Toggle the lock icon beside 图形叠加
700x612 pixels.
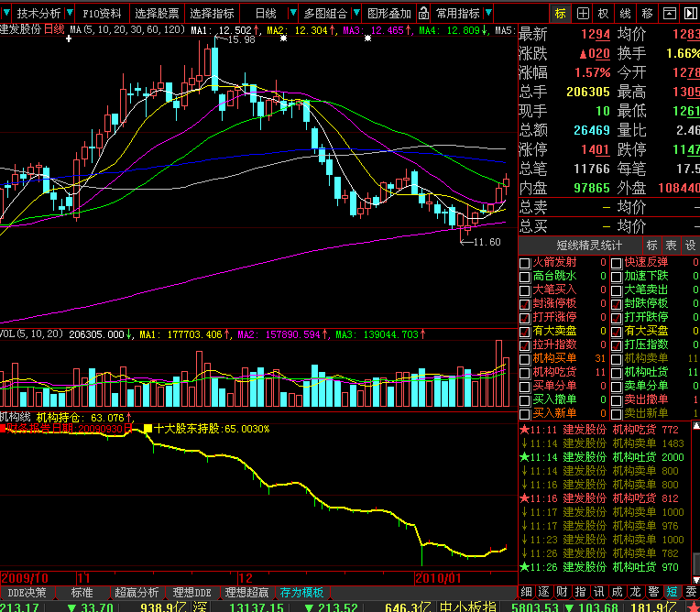423,14
